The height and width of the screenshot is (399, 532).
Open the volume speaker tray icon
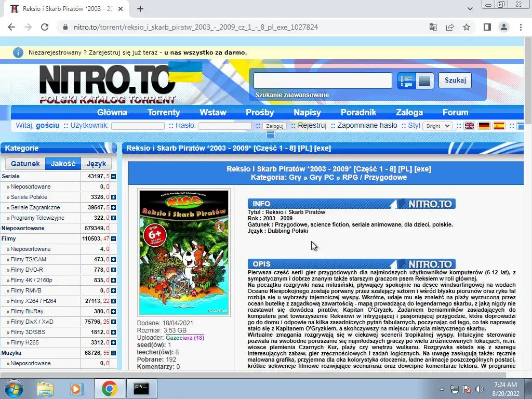point(480,389)
